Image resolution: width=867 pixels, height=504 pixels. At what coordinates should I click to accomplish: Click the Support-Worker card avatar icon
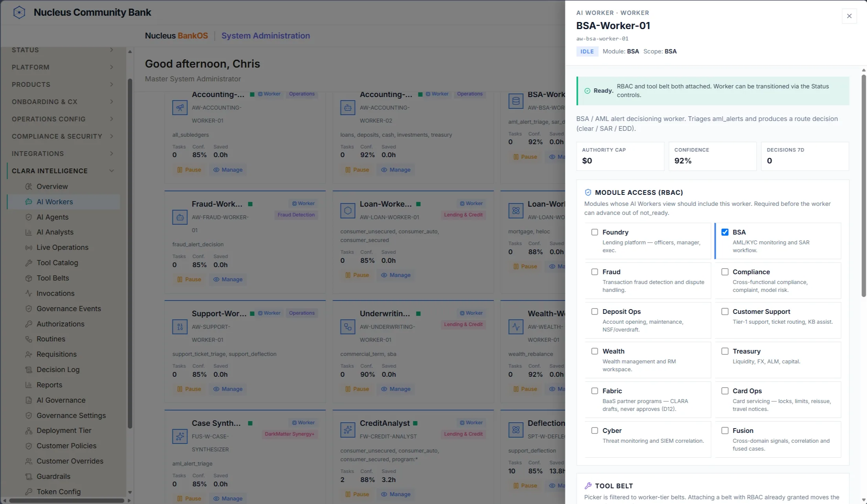tap(180, 327)
